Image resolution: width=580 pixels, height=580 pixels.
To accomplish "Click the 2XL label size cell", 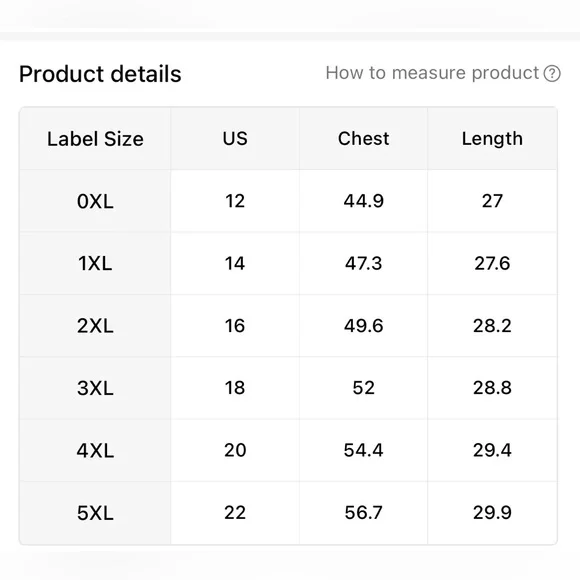I will coord(95,326).
